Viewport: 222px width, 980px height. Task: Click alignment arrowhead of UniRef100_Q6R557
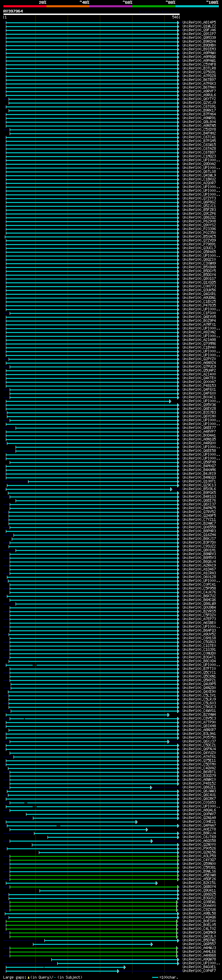point(152,944)
